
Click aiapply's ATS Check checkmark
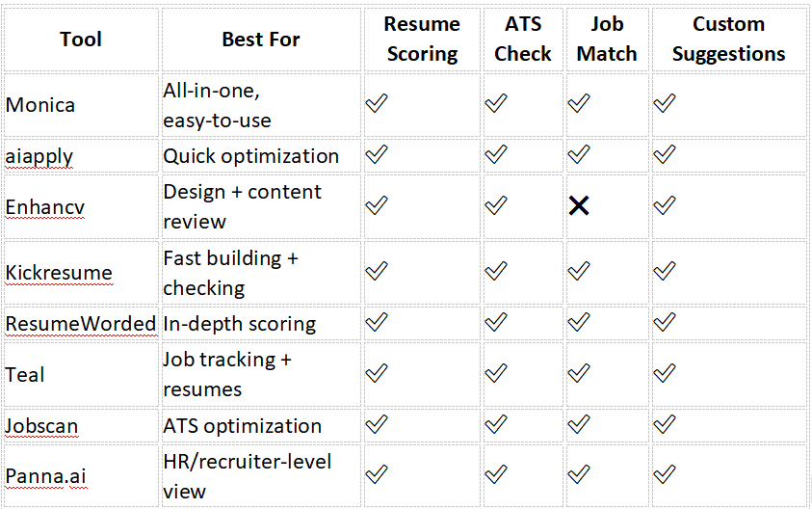[x=496, y=154]
